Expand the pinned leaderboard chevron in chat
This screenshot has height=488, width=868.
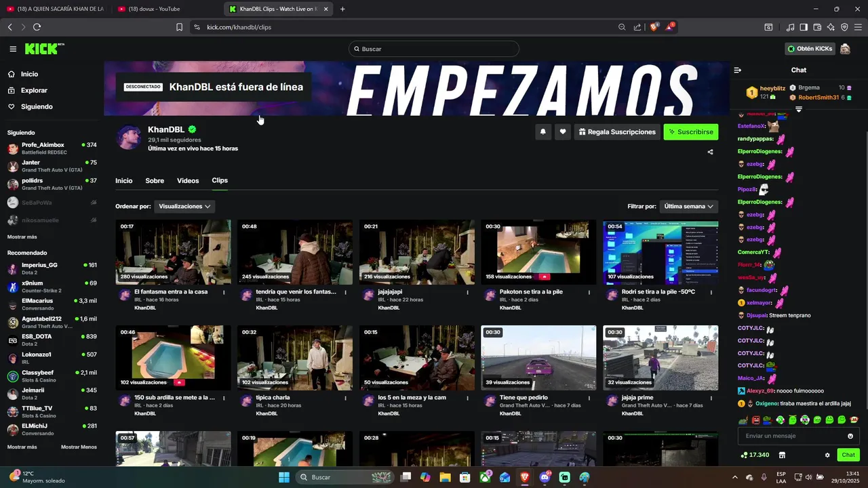click(799, 109)
